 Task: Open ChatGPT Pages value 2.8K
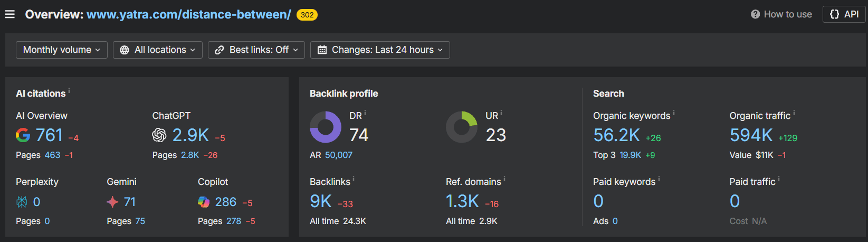point(190,155)
